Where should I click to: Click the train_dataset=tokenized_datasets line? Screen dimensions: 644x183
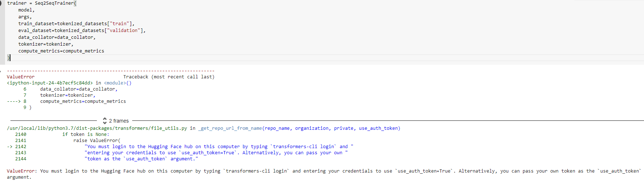coord(76,24)
